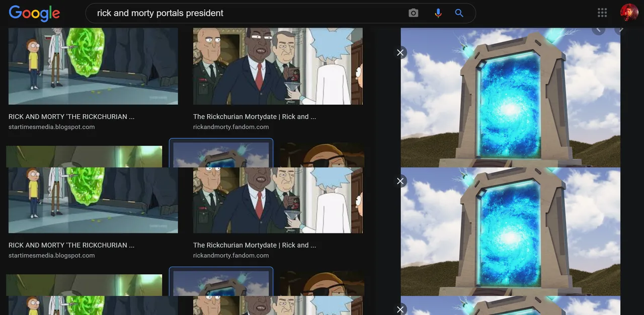Open lower eyepatch Morty thumbnail
This screenshot has width=644, height=315.
pos(322,284)
